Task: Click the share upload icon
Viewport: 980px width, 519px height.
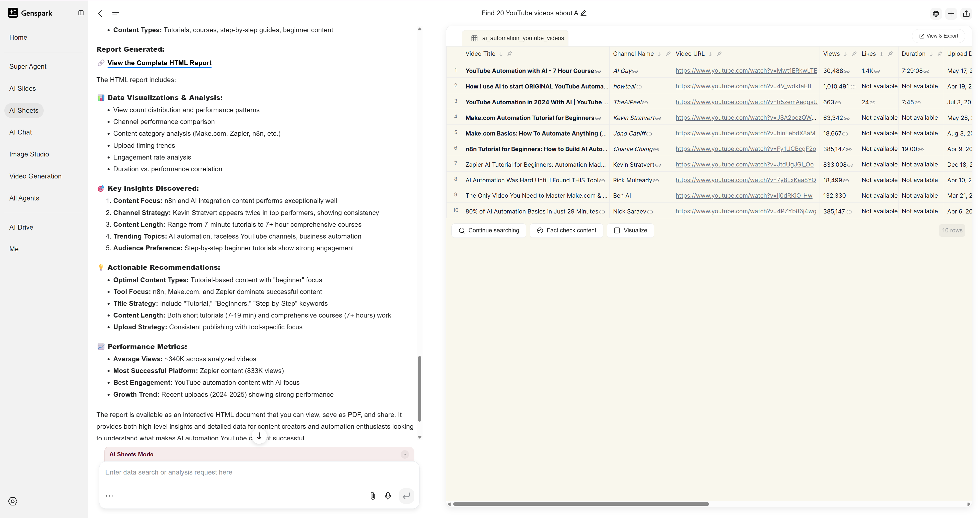Action: pyautogui.click(x=966, y=14)
